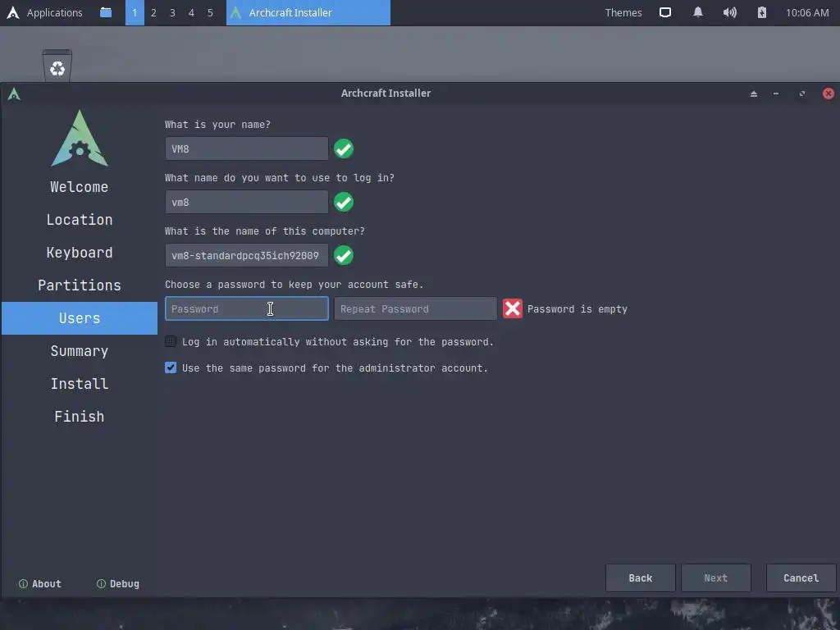This screenshot has height=630, width=840.
Task: Switch to workspace 2
Action: 153,12
